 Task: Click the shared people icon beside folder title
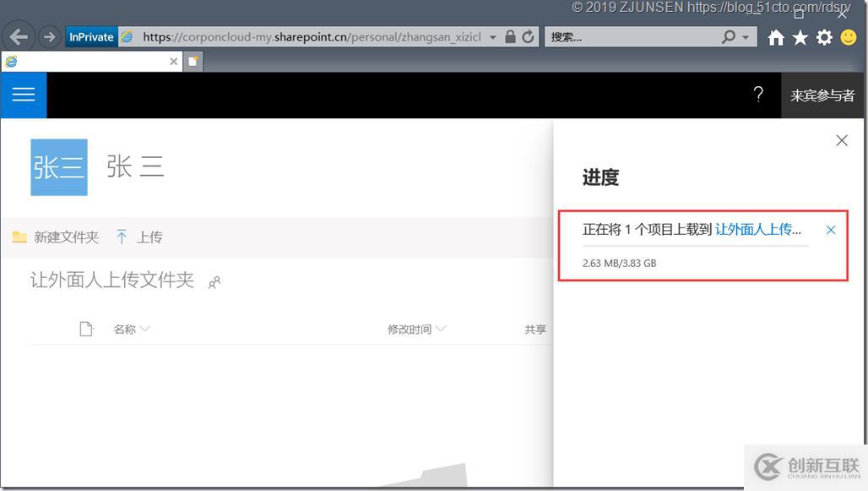pyautogui.click(x=214, y=282)
